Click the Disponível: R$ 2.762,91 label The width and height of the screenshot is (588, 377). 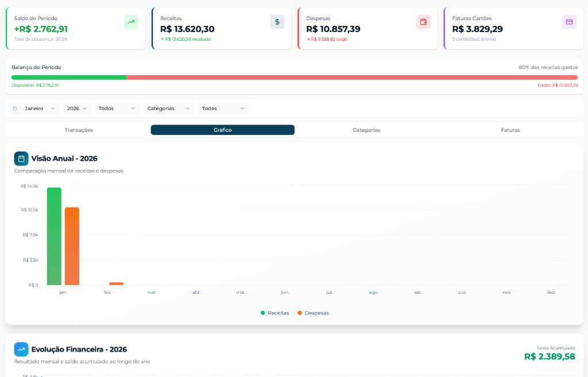coord(35,85)
